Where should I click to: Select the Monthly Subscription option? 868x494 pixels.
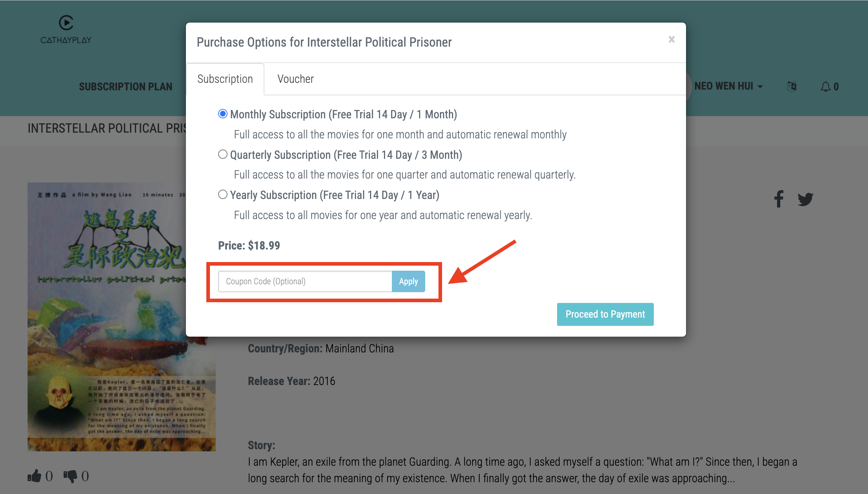[x=222, y=114]
